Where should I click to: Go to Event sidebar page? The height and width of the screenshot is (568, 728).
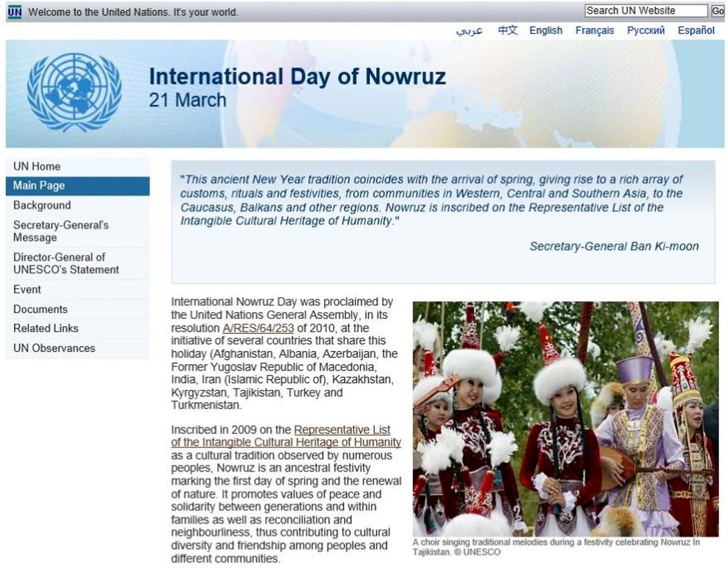pos(27,289)
